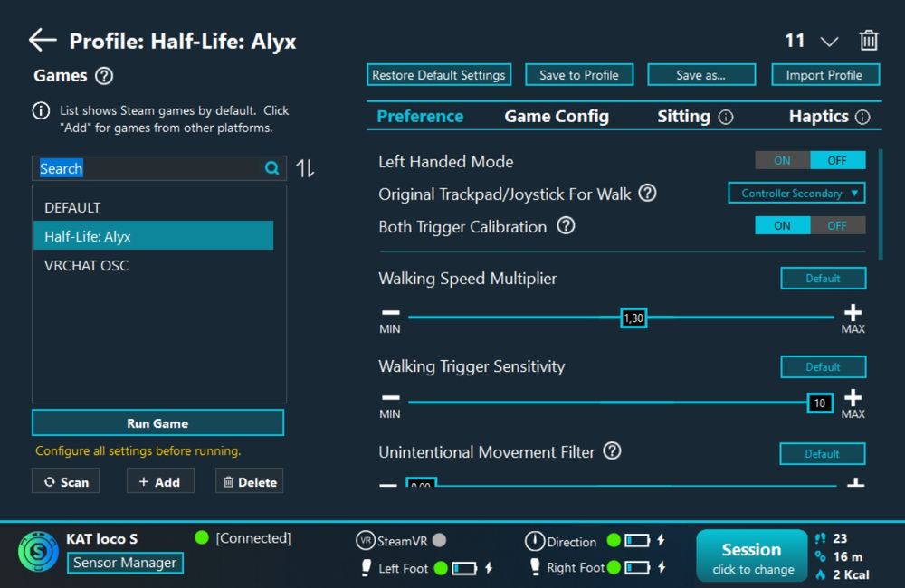905x588 pixels.
Task: Open Sensor Manager
Action: [x=125, y=563]
